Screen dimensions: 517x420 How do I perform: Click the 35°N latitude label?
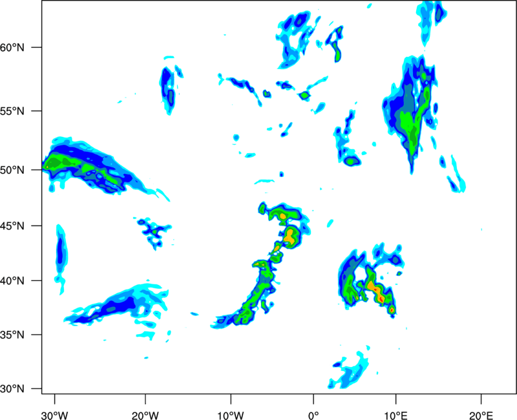coord(12,335)
